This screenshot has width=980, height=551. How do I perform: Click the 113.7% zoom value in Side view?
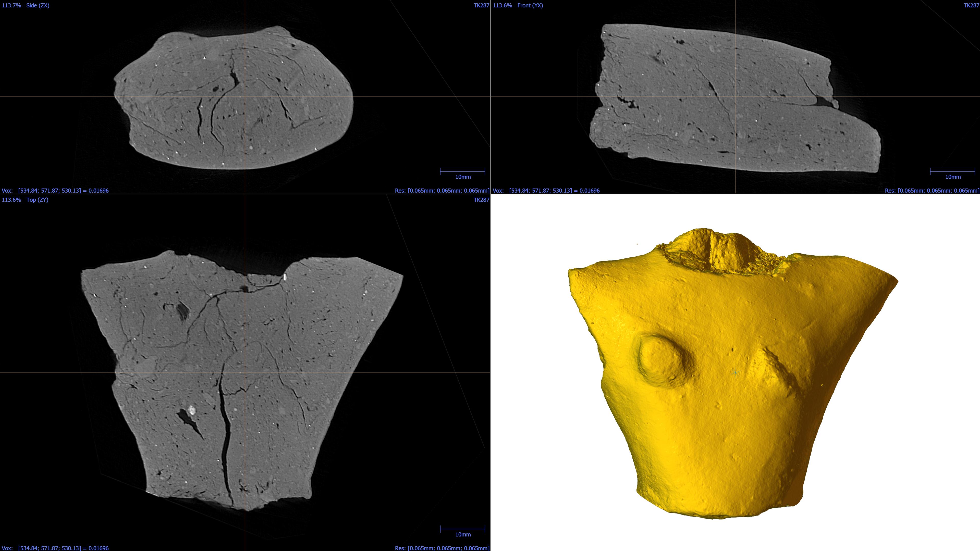click(x=11, y=5)
